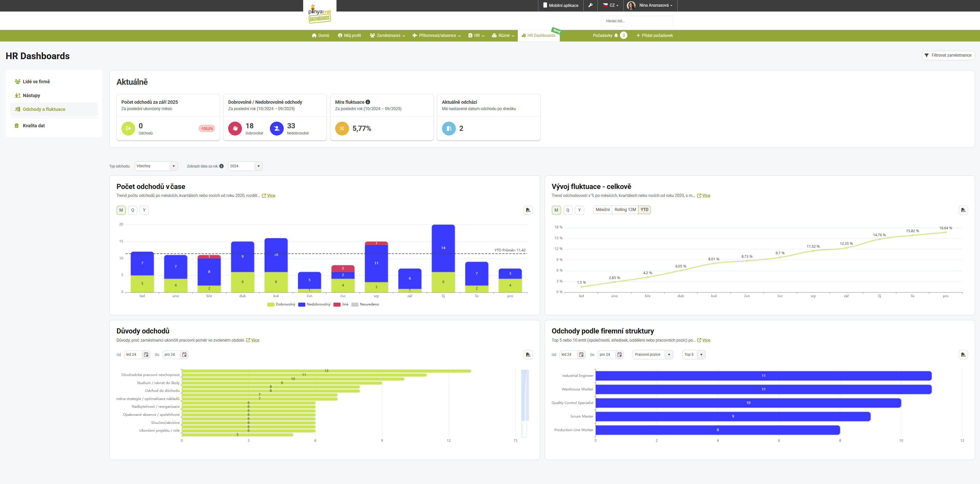The height and width of the screenshot is (484, 980).
Task: Export the Počet odchodů v čase chart as an image
Action: 528,210
